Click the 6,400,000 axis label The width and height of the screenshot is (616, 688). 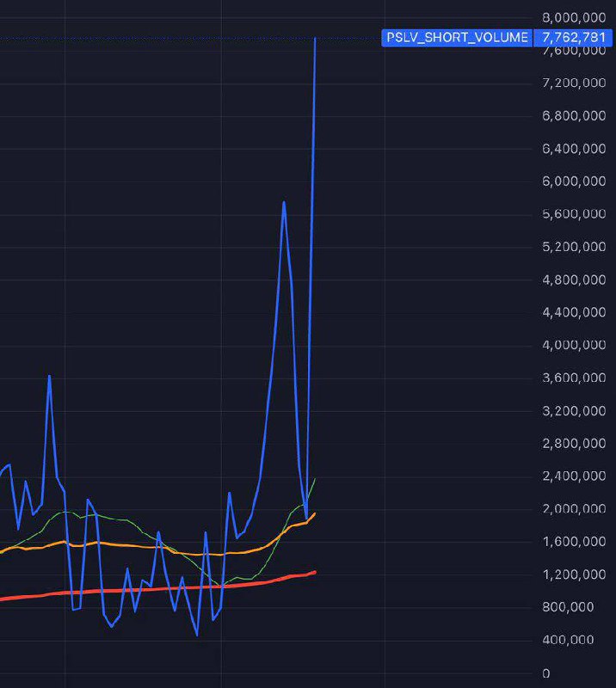tap(574, 148)
